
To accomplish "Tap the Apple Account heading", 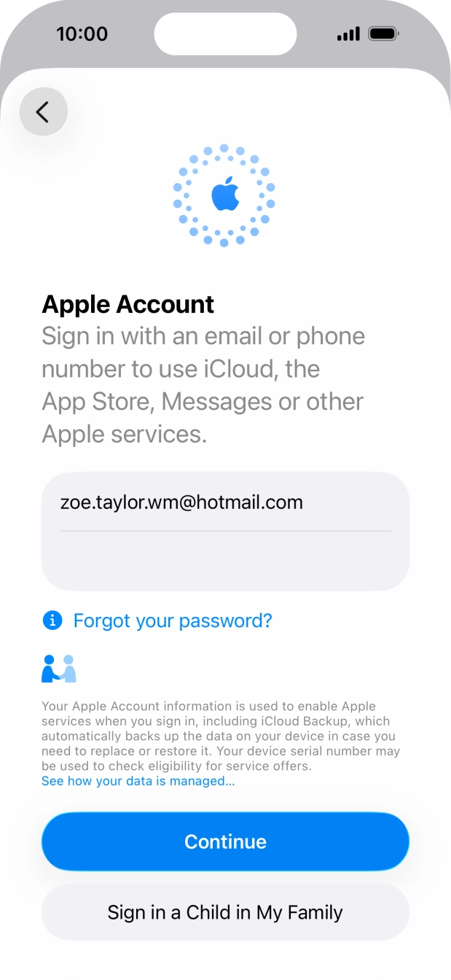I will point(128,304).
